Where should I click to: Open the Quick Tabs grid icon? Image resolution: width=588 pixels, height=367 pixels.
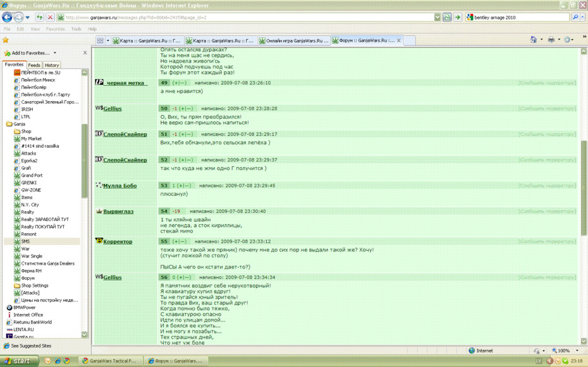pyautogui.click(x=100, y=40)
